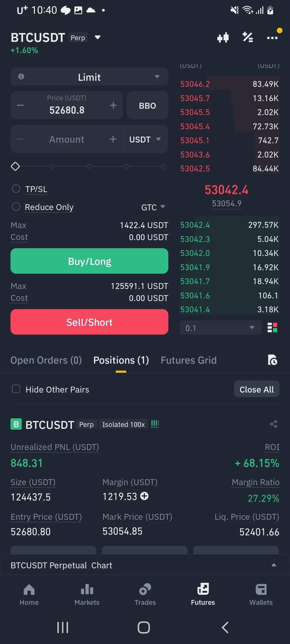
Task: Tap the Close All button
Action: [x=256, y=389]
